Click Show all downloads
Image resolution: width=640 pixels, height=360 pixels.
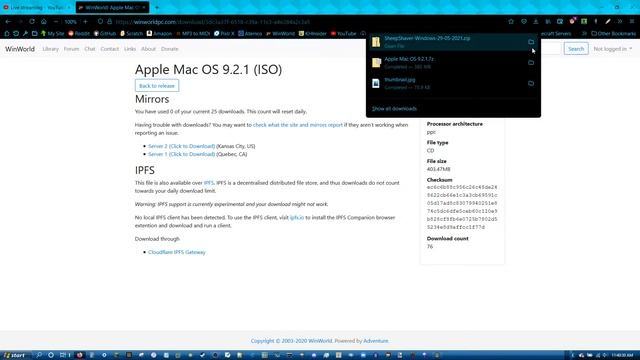[394, 109]
